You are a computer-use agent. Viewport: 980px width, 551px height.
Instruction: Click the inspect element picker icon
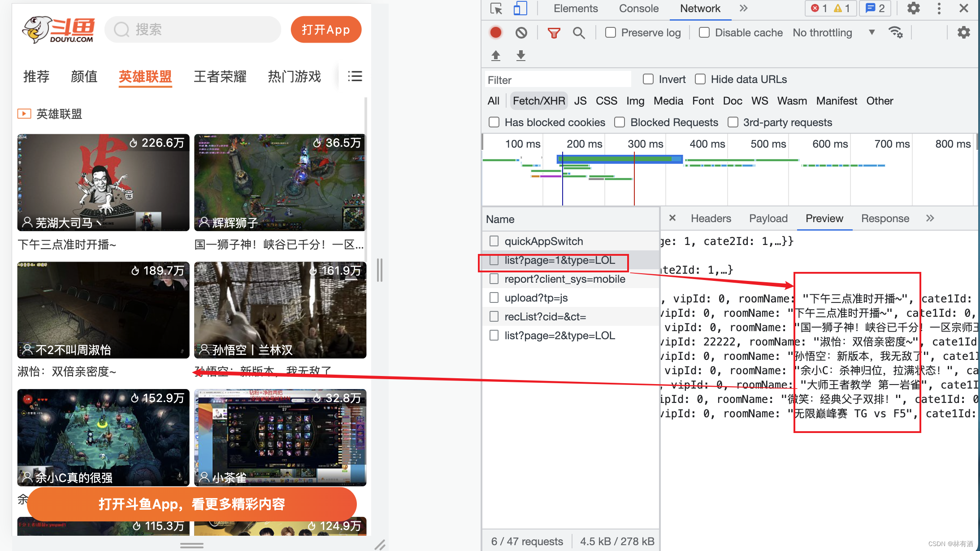[x=496, y=9]
